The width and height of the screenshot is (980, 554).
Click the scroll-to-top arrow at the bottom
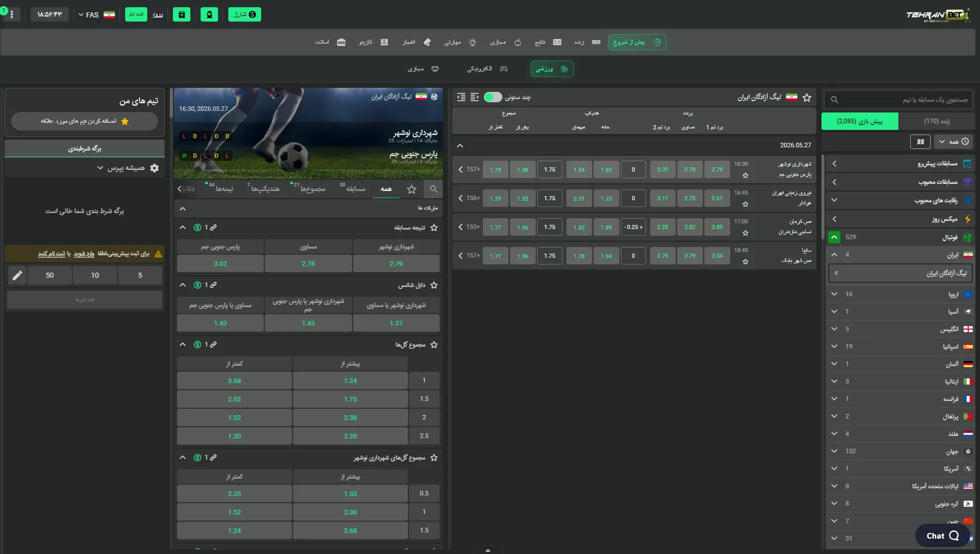[487, 550]
